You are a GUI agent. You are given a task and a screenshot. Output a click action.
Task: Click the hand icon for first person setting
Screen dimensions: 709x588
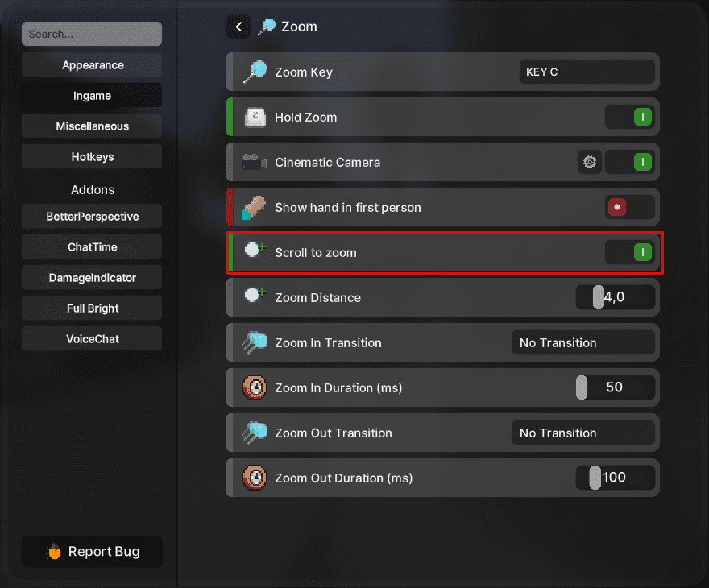[255, 207]
